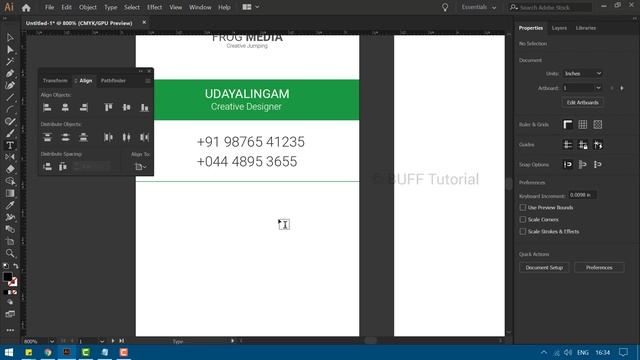Click Horizontal Align Center icon
The height and width of the screenshot is (360, 640).
point(65,107)
